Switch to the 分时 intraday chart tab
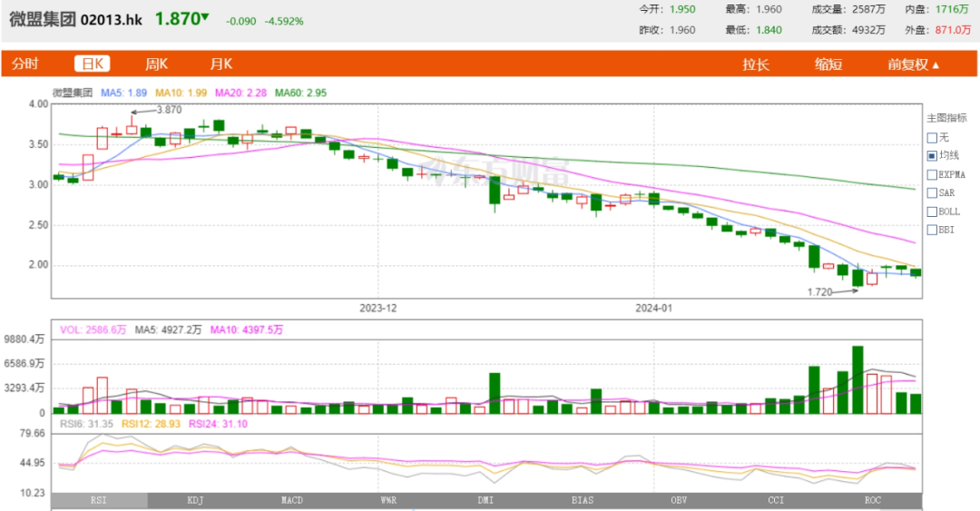This screenshot has width=980, height=511. pyautogui.click(x=25, y=64)
